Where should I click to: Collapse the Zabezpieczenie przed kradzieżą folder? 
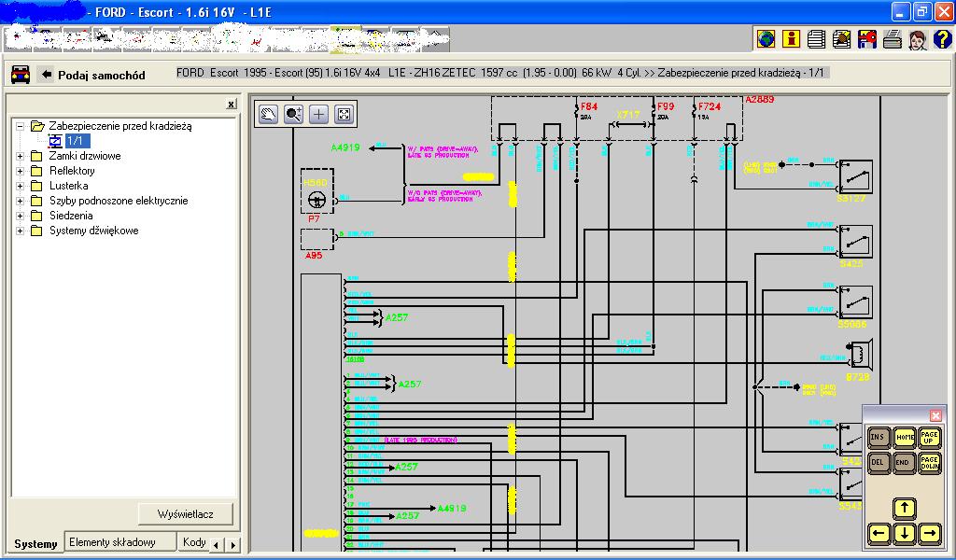pyautogui.click(x=21, y=126)
